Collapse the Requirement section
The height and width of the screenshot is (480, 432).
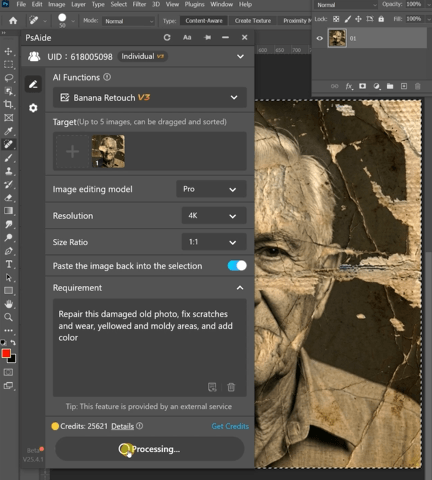(240, 288)
